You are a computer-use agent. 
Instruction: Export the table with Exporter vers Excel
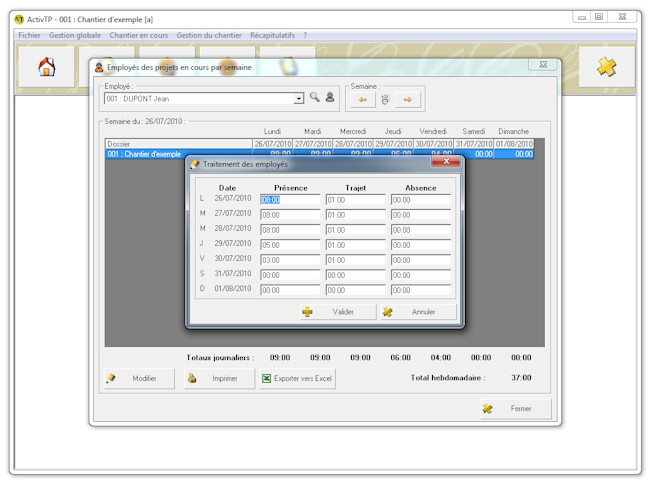pyautogui.click(x=297, y=378)
